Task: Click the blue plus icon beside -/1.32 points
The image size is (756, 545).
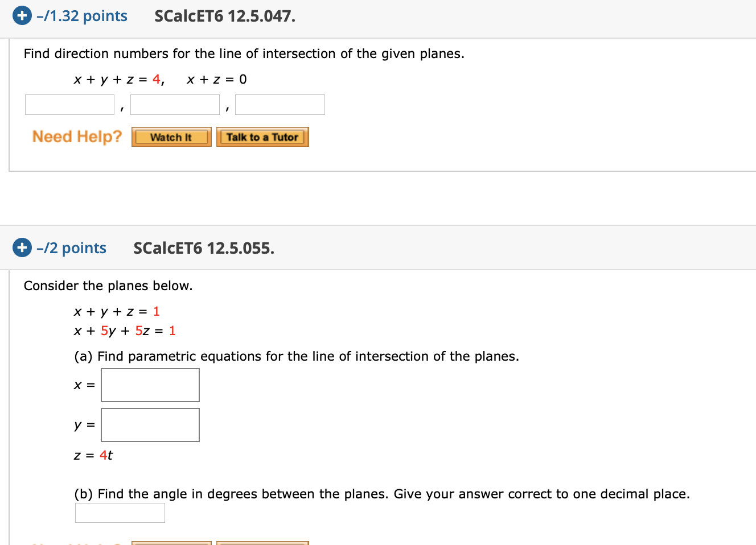Action: point(22,15)
